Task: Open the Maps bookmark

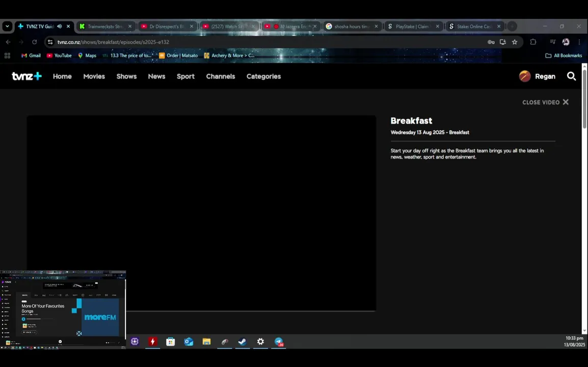Action: pos(87,56)
